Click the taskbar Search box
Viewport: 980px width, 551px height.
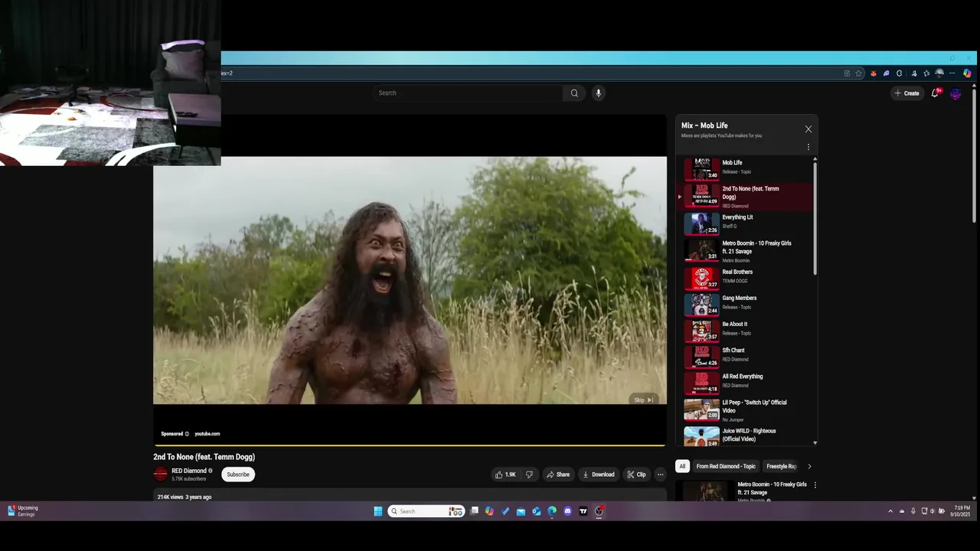tap(426, 511)
